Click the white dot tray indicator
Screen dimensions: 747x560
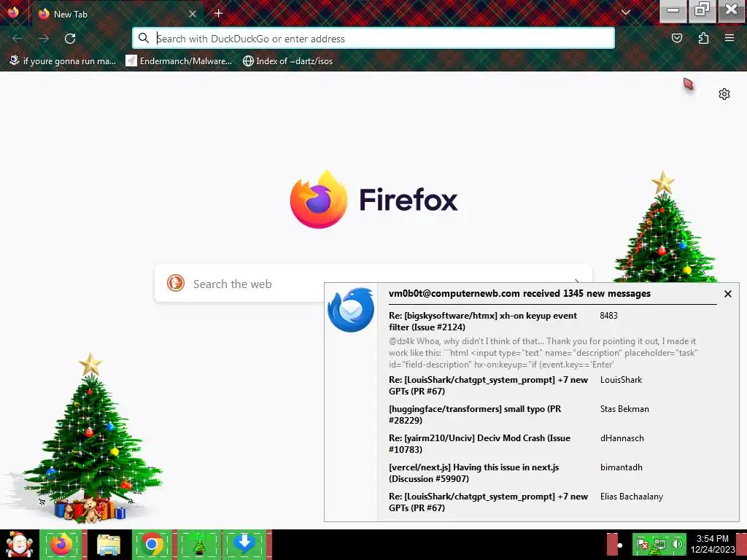(x=620, y=545)
